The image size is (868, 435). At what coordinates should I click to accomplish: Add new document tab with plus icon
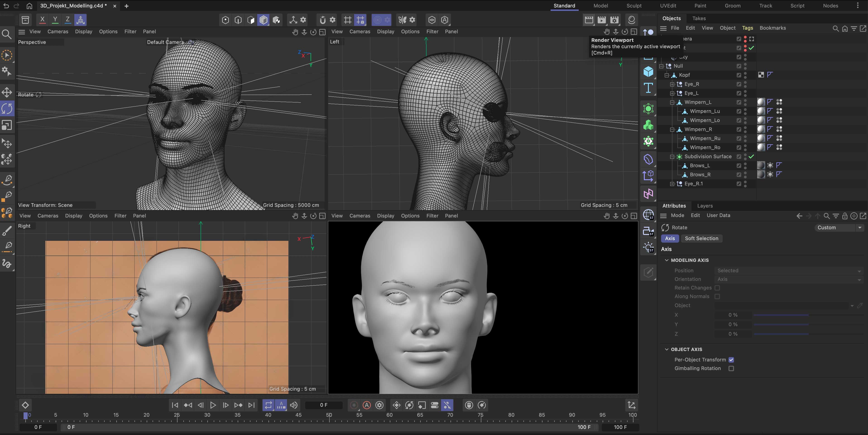[126, 6]
